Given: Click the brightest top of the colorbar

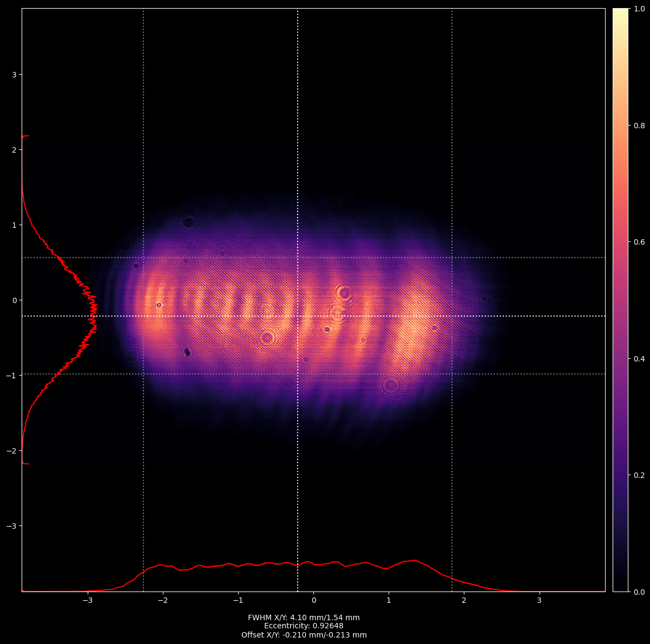Looking at the screenshot, I should click(620, 11).
